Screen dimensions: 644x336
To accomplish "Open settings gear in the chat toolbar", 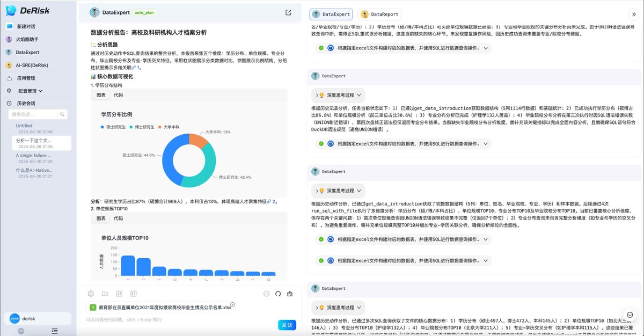I will pos(91,294).
